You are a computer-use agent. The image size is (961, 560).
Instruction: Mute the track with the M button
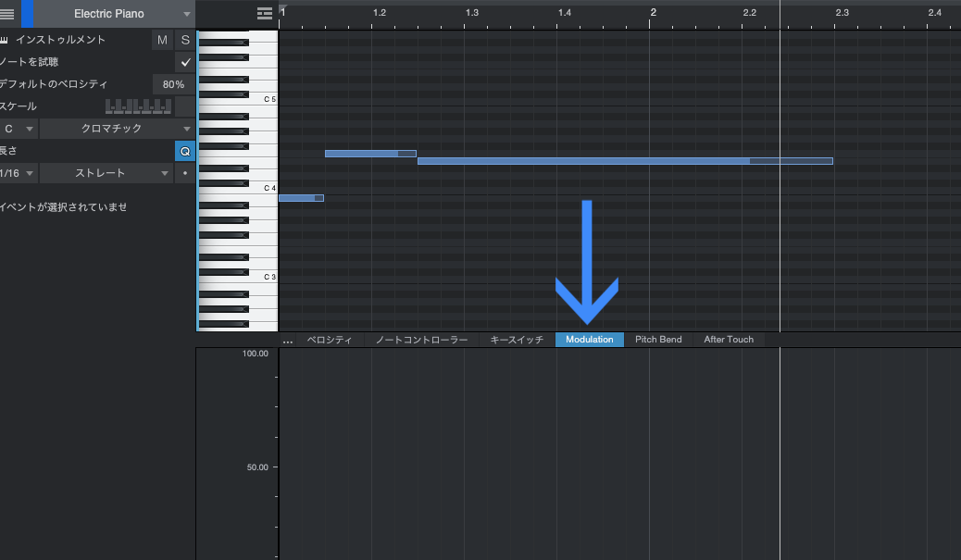162,40
